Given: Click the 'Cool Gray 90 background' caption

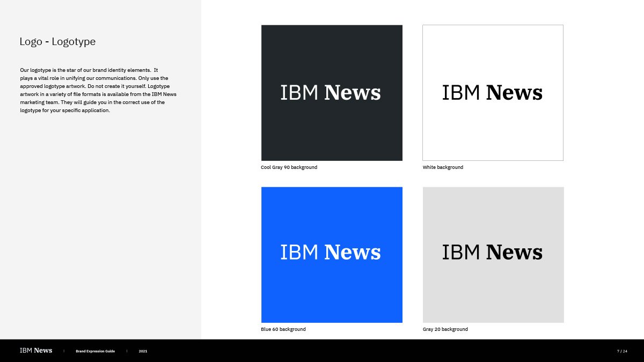Looking at the screenshot, I should 289,167.
